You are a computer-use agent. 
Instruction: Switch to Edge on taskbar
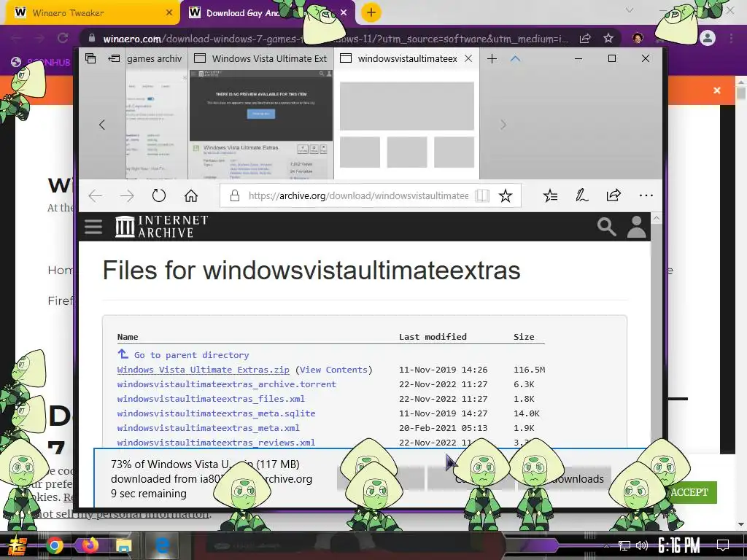pyautogui.click(x=162, y=545)
